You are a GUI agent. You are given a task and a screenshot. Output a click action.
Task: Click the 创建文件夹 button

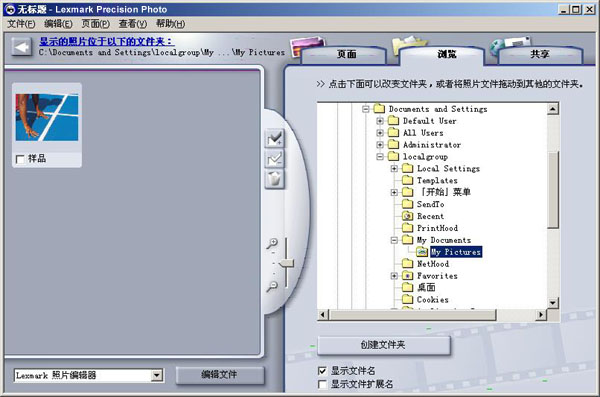[384, 345]
